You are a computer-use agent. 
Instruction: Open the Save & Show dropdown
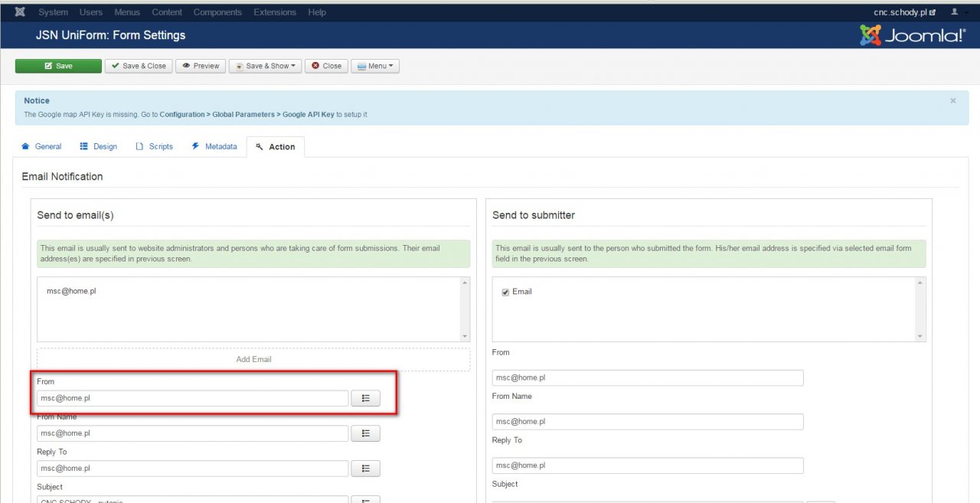266,66
